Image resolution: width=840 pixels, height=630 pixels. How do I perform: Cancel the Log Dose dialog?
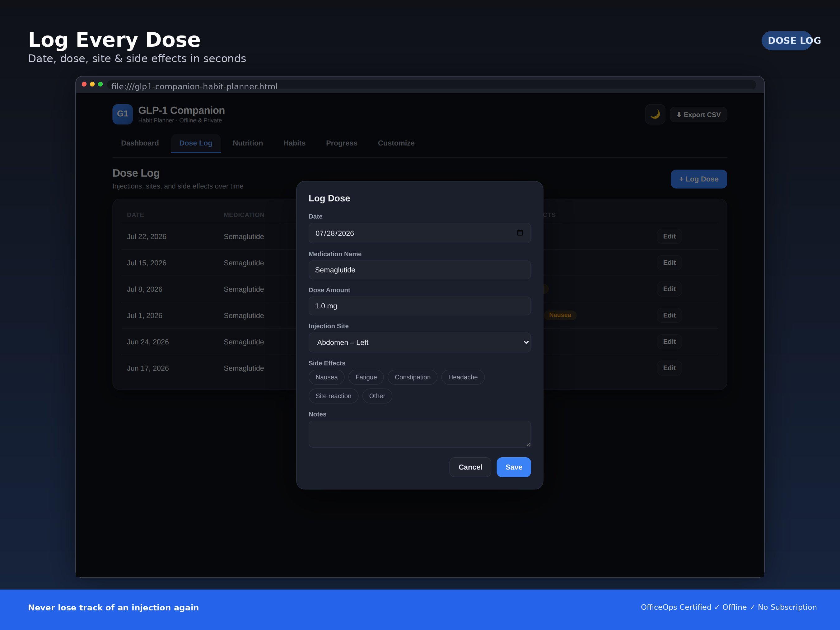click(x=470, y=467)
